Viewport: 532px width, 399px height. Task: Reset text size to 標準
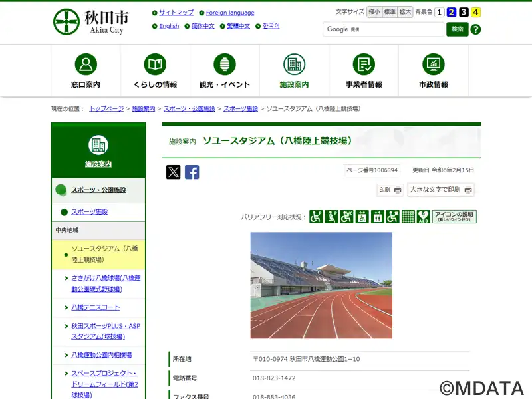[x=390, y=12]
